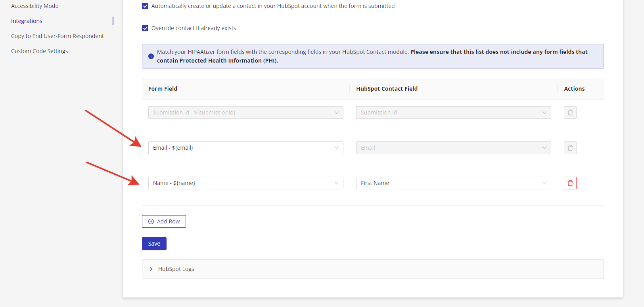Click the Email HubSpot contact field dropdown
The image size is (644, 307).
point(453,148)
